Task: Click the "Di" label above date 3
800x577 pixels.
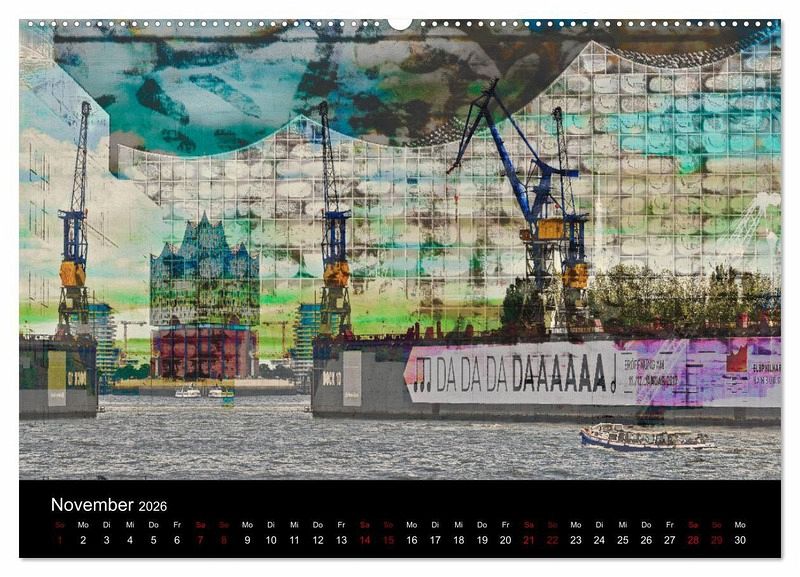Action: pos(107,524)
